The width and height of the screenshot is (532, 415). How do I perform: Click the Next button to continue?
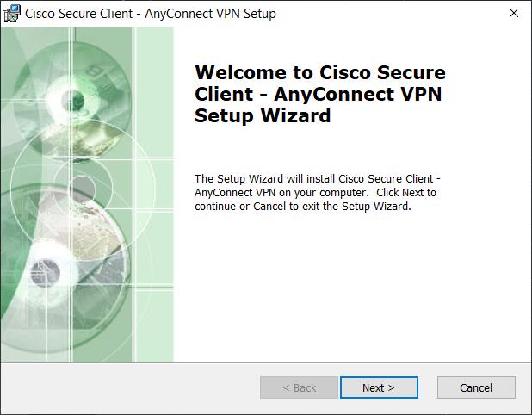(378, 387)
